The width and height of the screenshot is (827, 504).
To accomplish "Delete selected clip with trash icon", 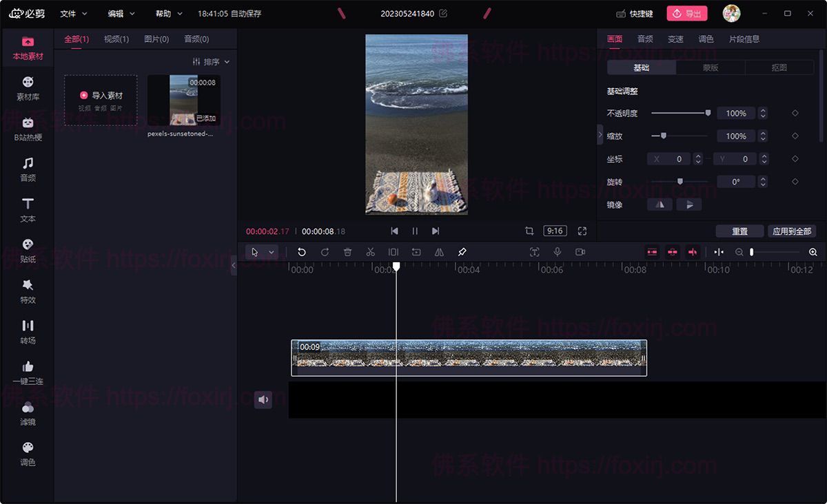I will tap(347, 252).
